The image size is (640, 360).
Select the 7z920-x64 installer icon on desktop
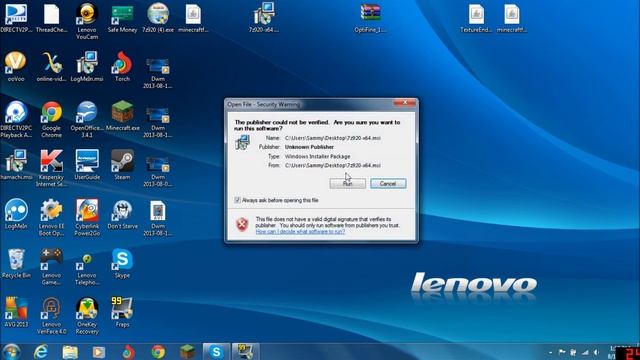coord(264,18)
